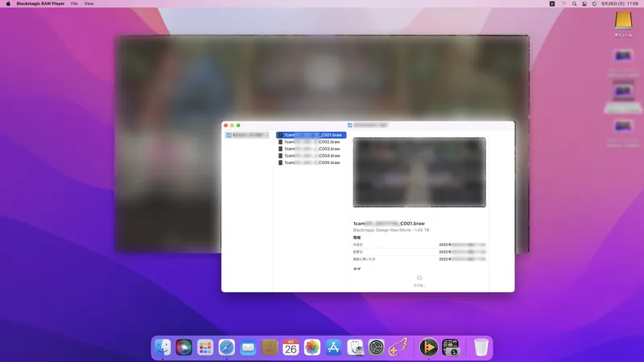Select the file ending in C005.braw

click(311, 162)
